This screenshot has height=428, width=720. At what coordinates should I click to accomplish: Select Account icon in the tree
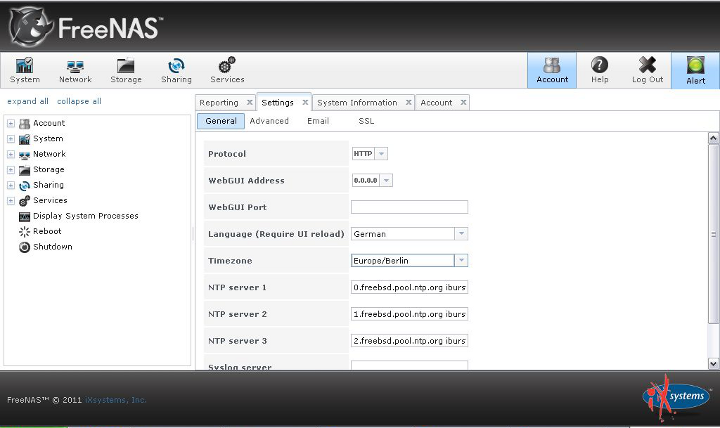click(x=24, y=124)
